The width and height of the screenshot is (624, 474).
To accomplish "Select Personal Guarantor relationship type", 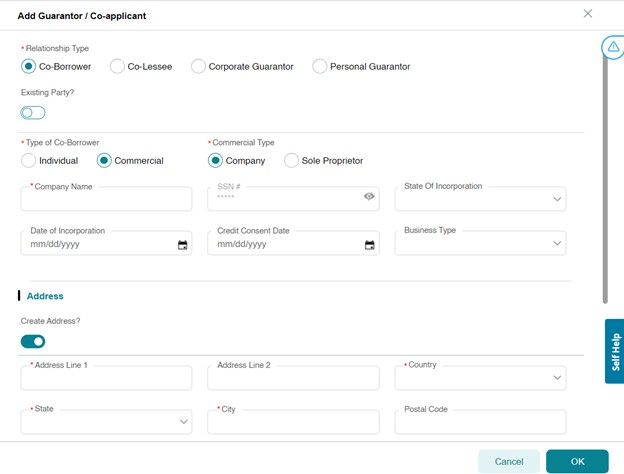I will click(320, 67).
